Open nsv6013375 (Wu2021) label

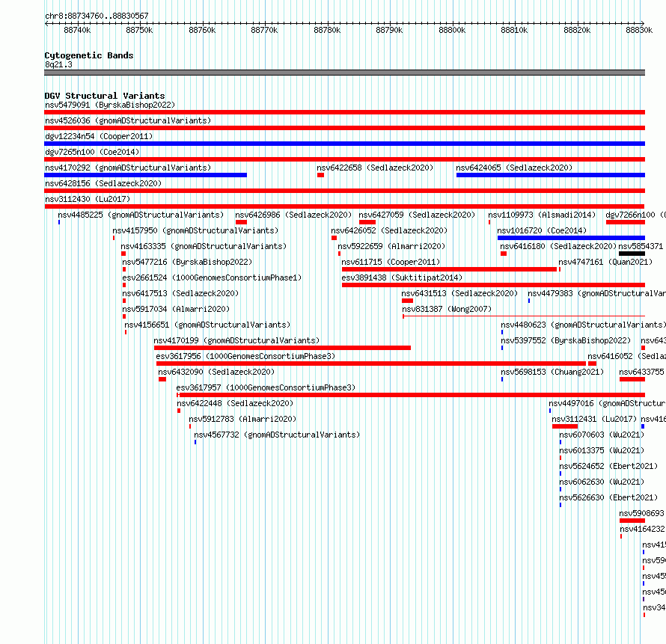pos(602,450)
